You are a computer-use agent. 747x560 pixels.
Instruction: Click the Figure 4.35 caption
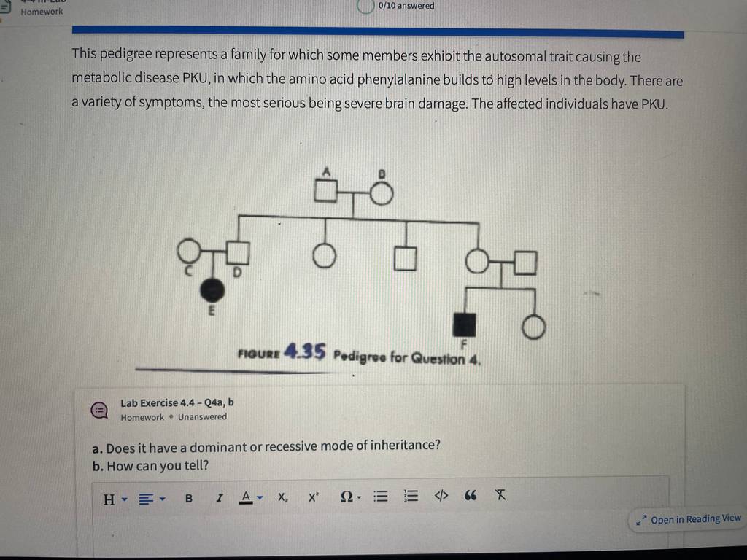[359, 354]
